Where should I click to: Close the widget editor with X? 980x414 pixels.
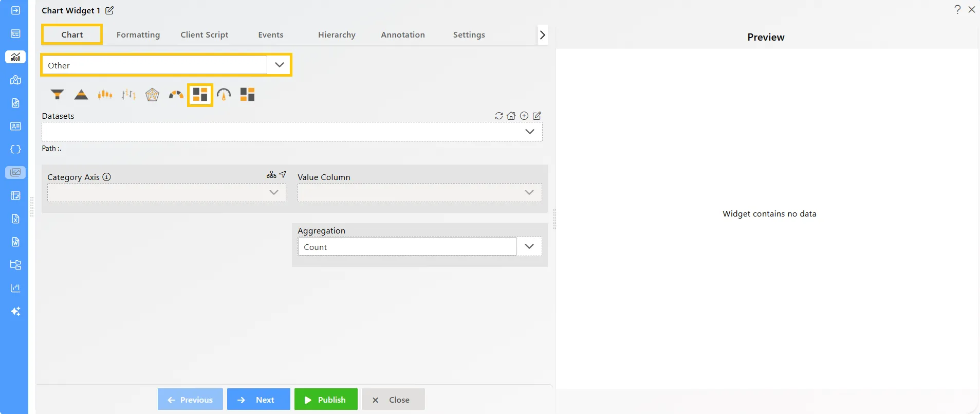click(x=972, y=9)
